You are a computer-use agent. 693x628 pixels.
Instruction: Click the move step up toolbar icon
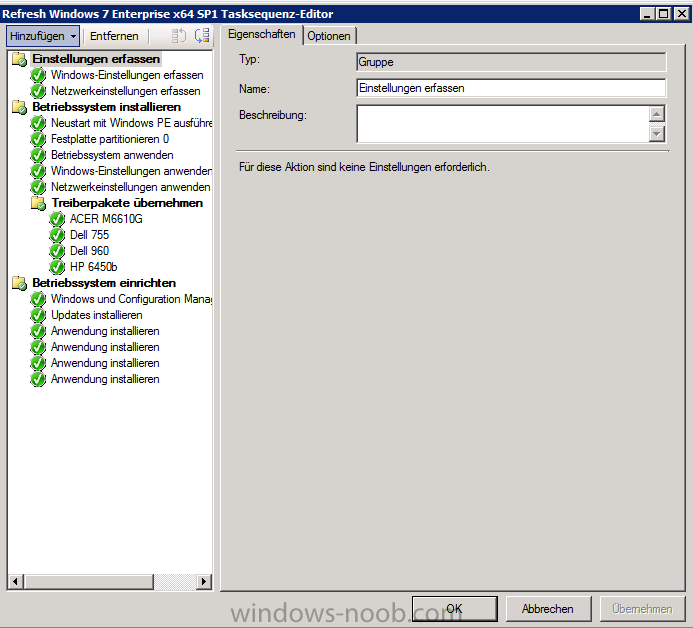pos(179,36)
